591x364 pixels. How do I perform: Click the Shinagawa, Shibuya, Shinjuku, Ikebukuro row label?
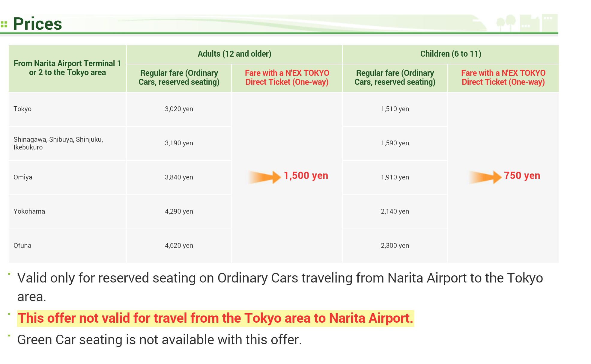(58, 143)
